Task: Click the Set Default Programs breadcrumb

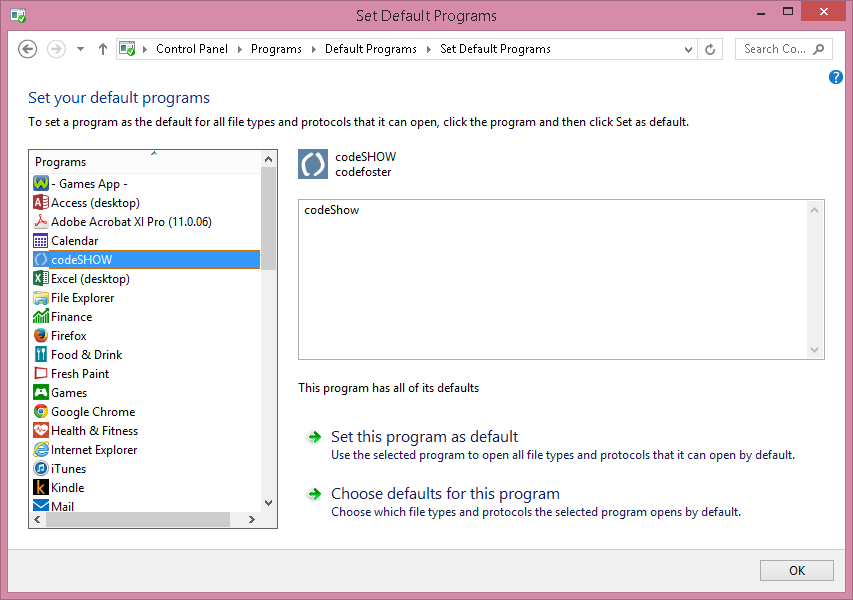Action: pos(496,49)
